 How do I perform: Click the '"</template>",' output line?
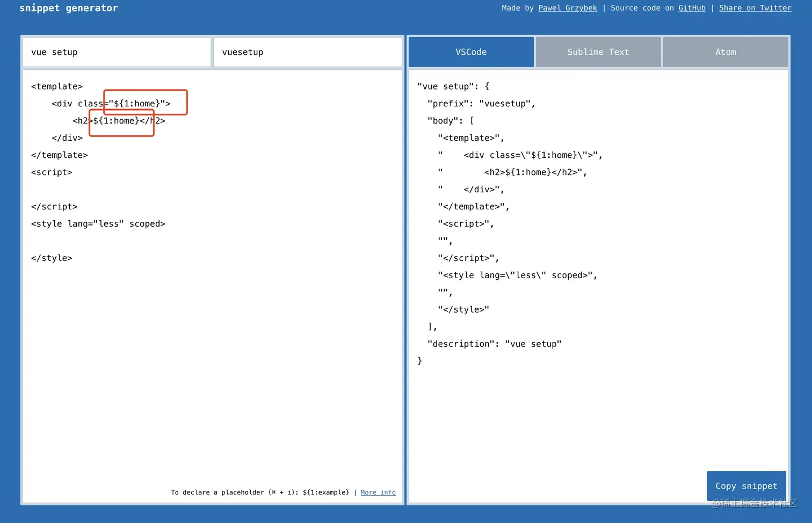click(474, 207)
